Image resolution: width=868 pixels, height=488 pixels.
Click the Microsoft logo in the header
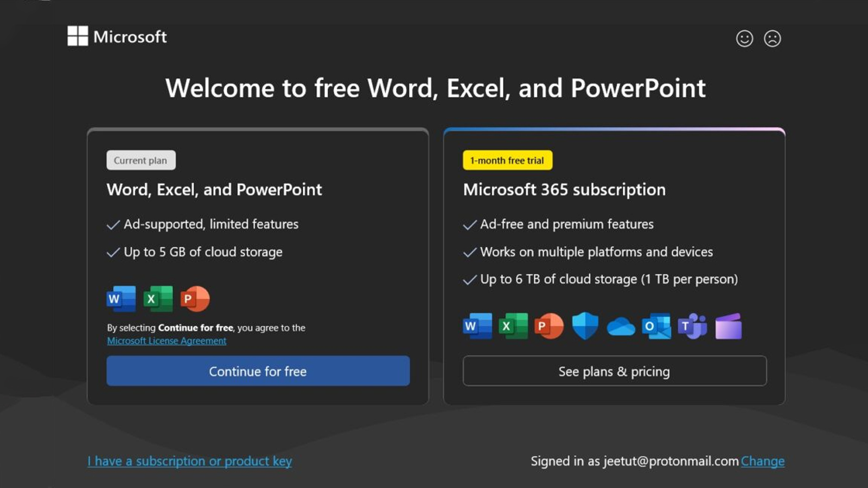(x=117, y=36)
